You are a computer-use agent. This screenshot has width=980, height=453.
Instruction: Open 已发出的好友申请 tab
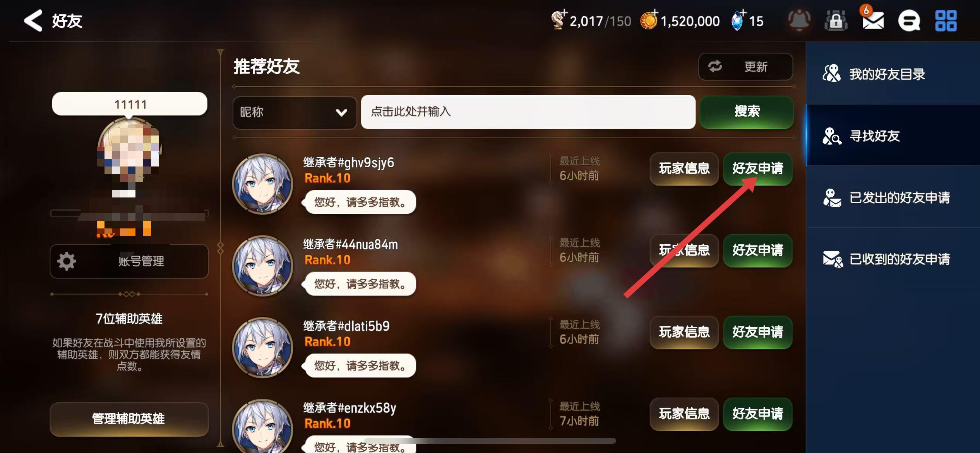[893, 197]
